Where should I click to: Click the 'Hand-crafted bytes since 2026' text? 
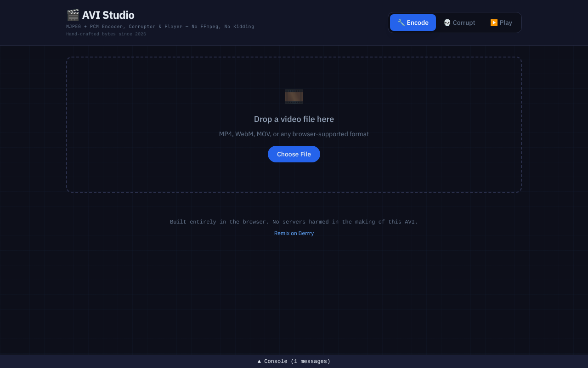(x=106, y=34)
